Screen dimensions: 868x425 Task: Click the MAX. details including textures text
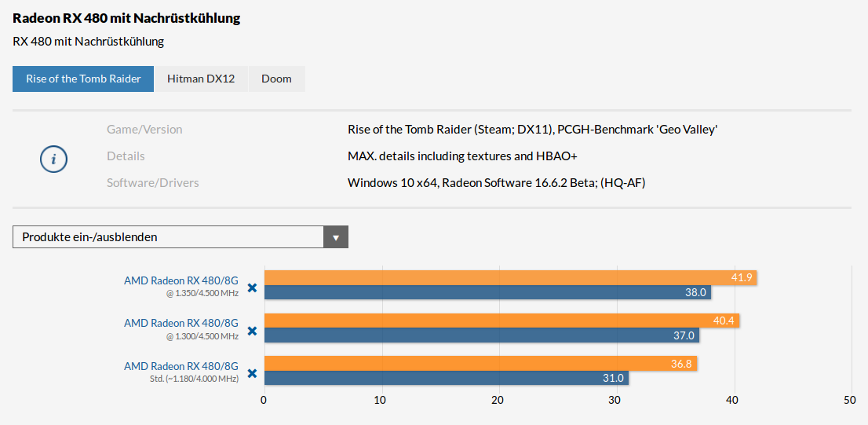coord(462,156)
